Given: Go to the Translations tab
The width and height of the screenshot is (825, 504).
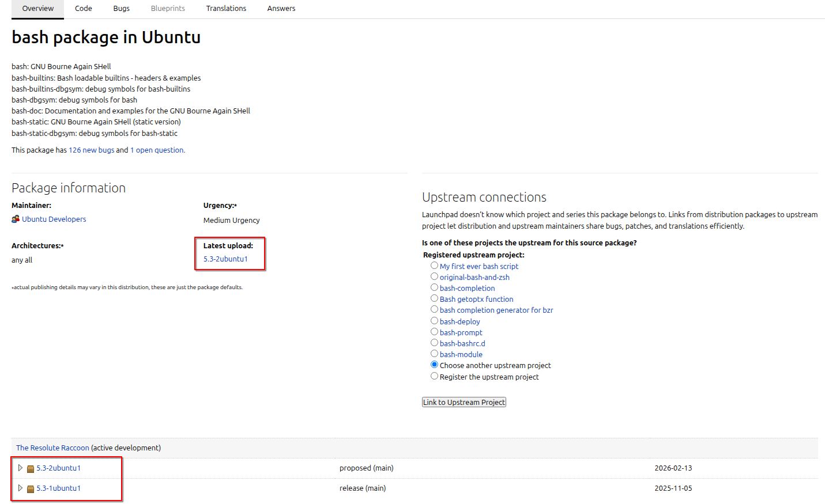Looking at the screenshot, I should 226,9.
